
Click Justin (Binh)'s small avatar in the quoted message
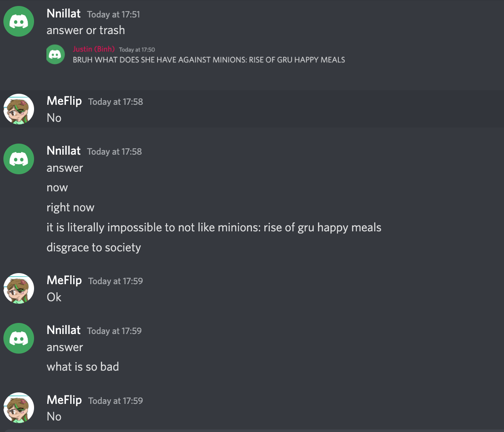coord(55,55)
